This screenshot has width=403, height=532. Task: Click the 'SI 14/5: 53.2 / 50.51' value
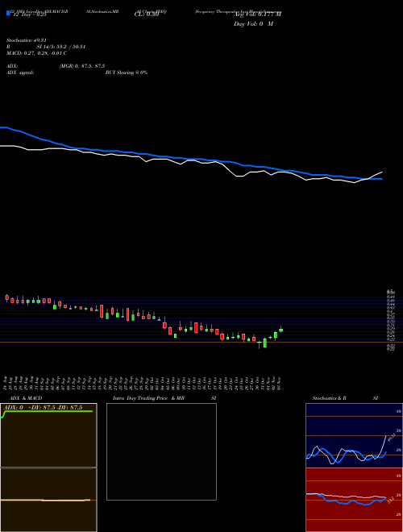(x=61, y=47)
